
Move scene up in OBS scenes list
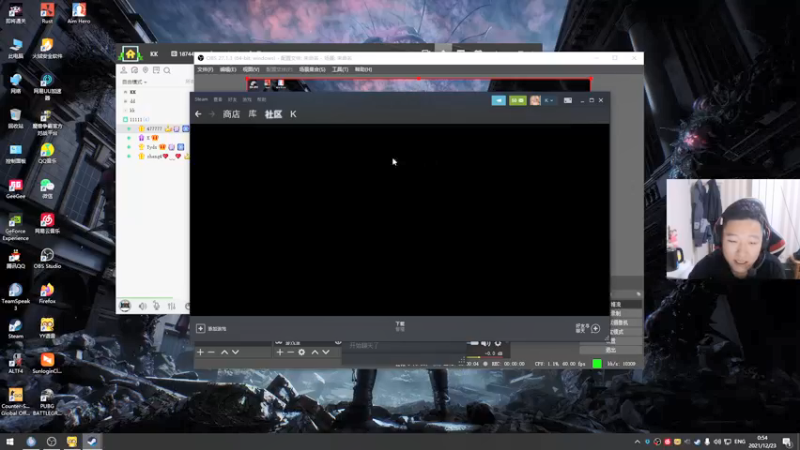tap(224, 352)
